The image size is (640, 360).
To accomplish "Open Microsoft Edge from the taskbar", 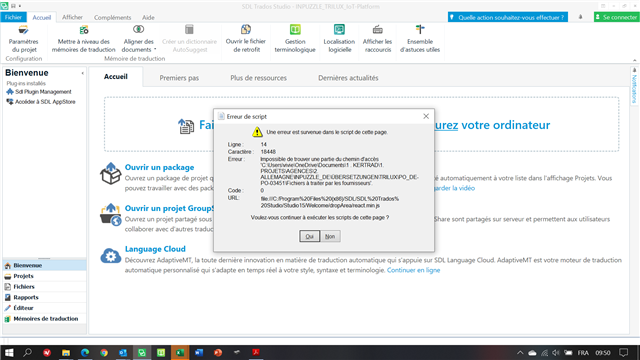I will (x=85, y=352).
